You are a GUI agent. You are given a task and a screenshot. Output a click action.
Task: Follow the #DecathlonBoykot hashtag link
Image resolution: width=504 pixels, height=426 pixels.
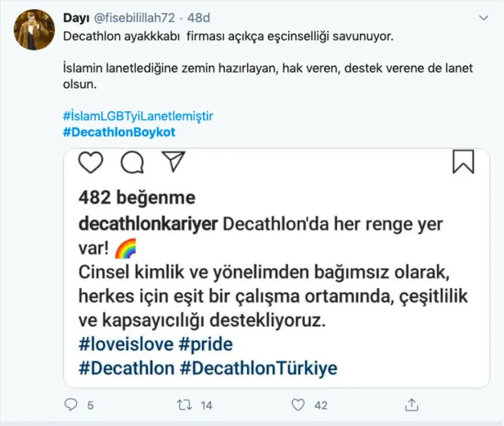[x=119, y=132]
